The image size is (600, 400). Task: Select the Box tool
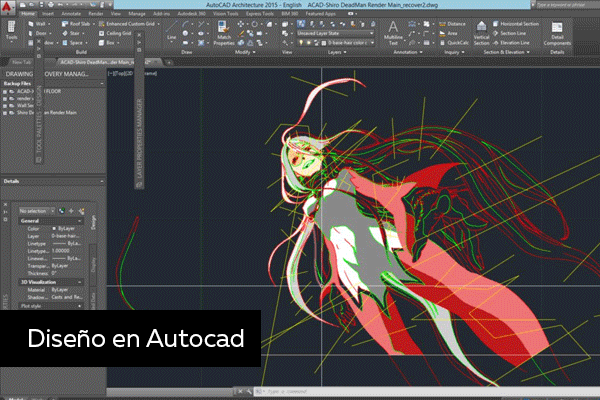pos(107,43)
